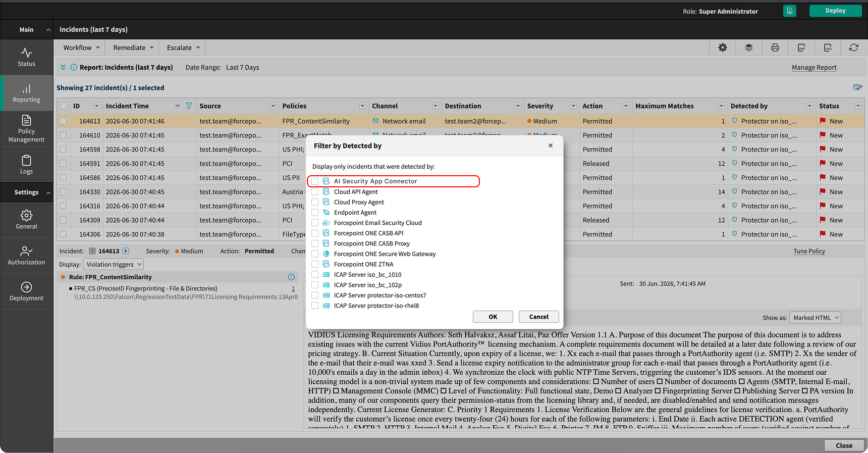Click the table settings gear icon
This screenshot has width=868, height=453.
click(x=723, y=47)
